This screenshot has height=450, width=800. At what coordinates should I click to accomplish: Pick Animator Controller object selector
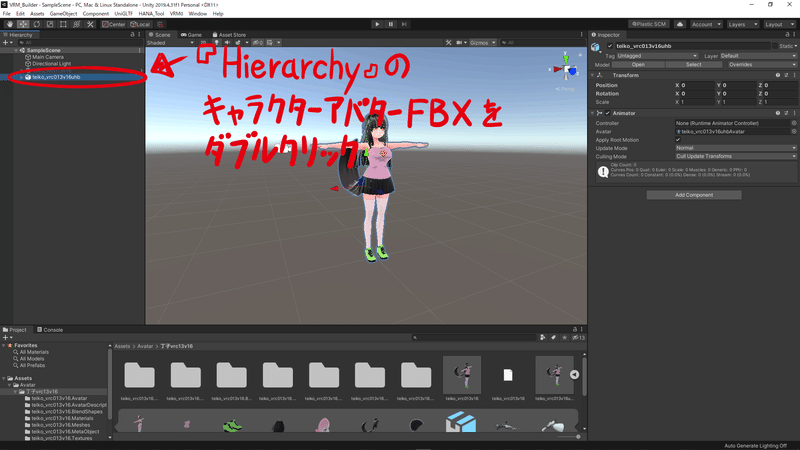coord(794,123)
